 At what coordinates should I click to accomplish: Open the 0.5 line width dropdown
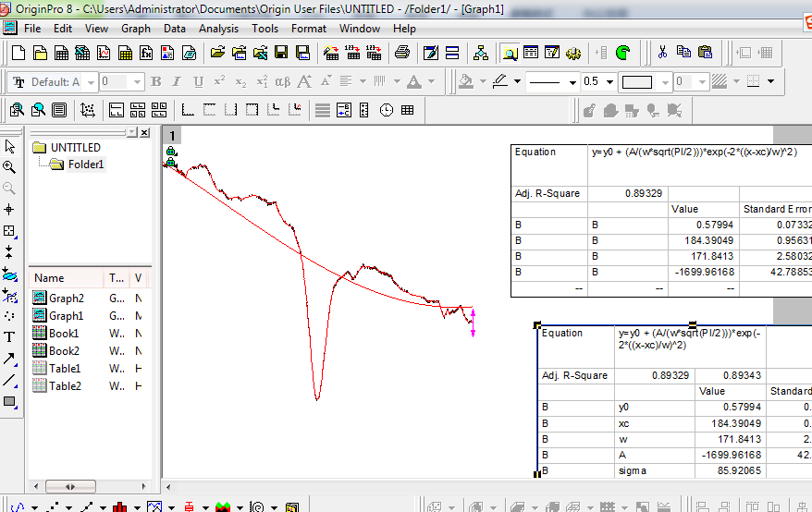609,82
